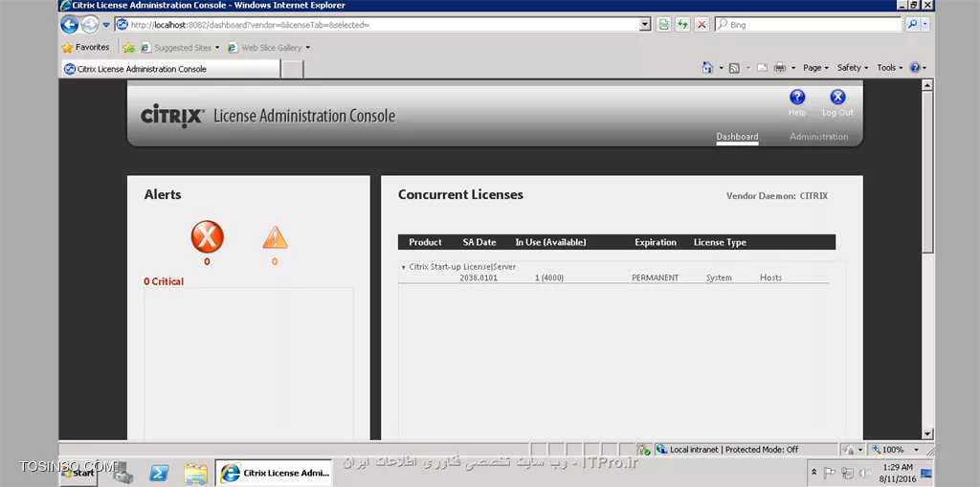This screenshot has width=980, height=487.
Task: Click the red critical alerts X icon
Action: [207, 237]
